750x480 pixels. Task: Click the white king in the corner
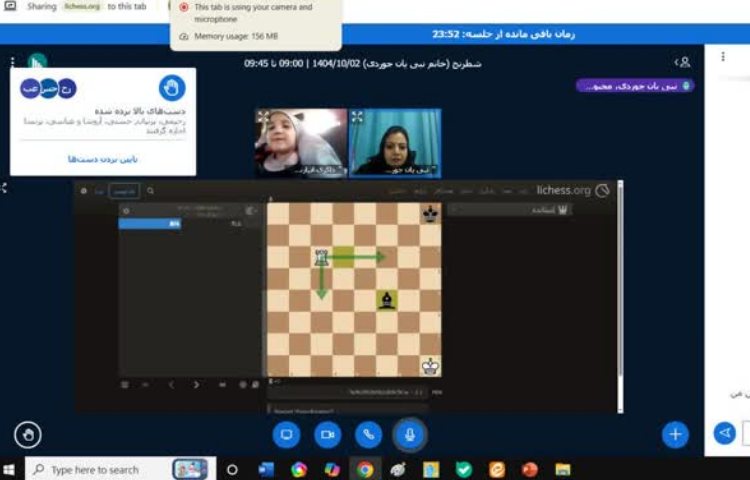click(430, 366)
